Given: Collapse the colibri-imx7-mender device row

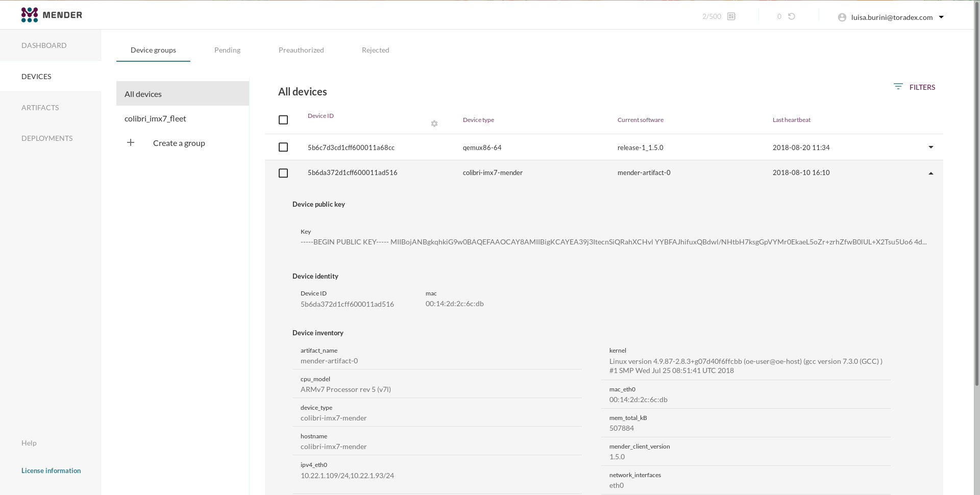Looking at the screenshot, I should click(x=931, y=173).
